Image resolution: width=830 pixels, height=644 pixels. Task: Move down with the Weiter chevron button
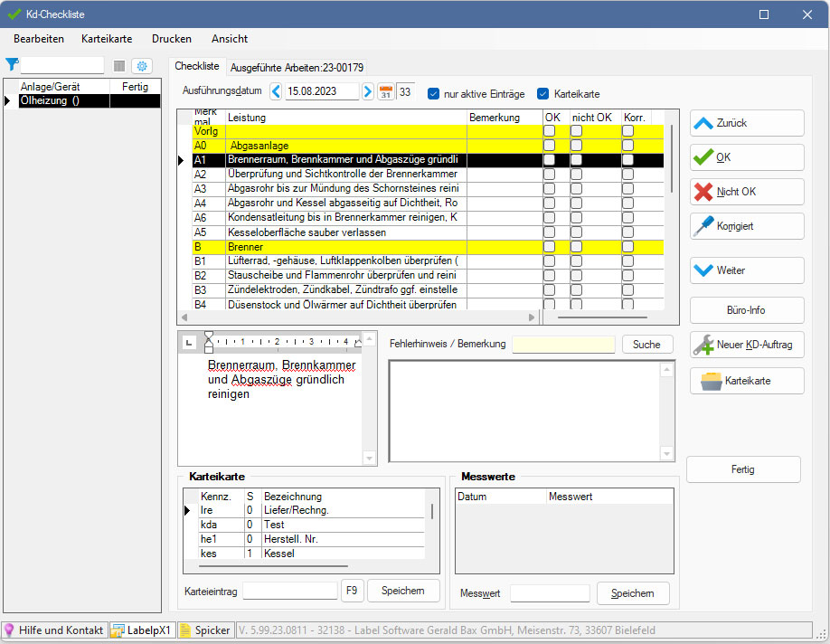[746, 270]
